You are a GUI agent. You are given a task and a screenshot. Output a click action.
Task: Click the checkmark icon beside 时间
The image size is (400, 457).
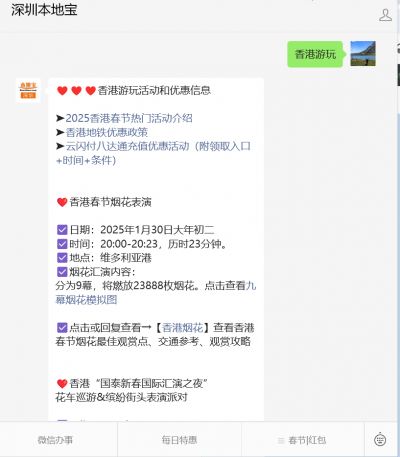(62, 244)
